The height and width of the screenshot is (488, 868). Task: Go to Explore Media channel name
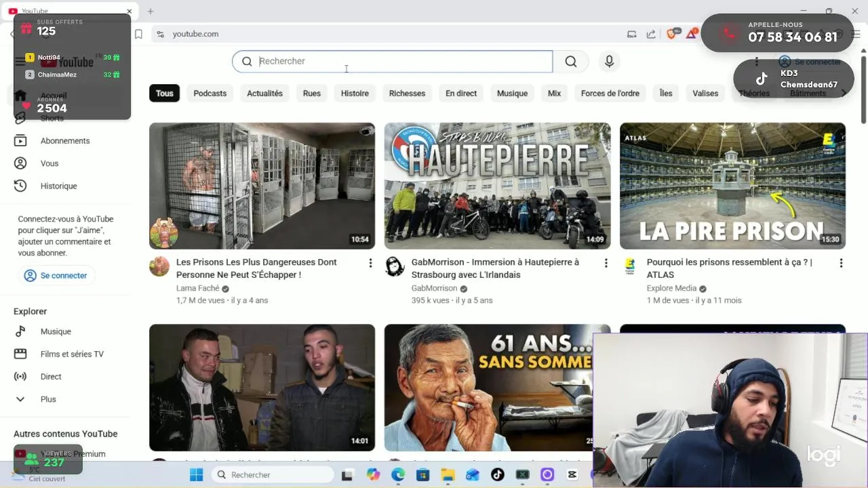[671, 288]
